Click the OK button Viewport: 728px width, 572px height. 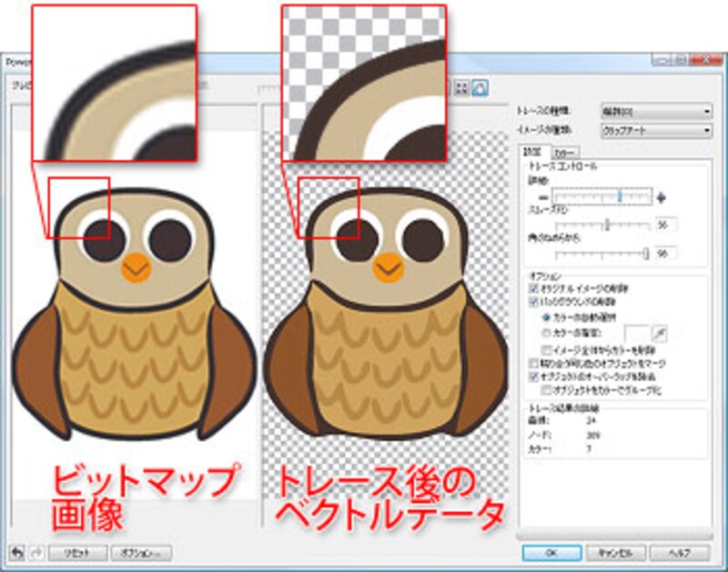pyautogui.click(x=551, y=552)
